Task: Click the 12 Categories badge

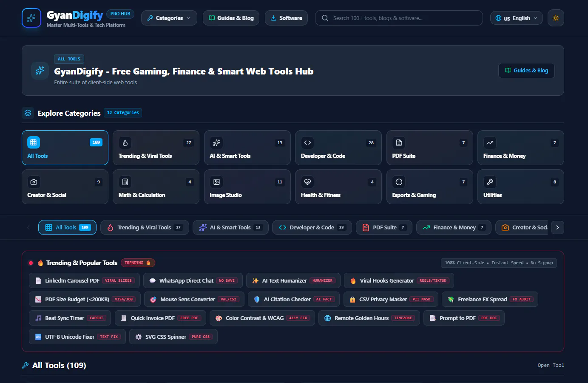Action: coord(123,113)
